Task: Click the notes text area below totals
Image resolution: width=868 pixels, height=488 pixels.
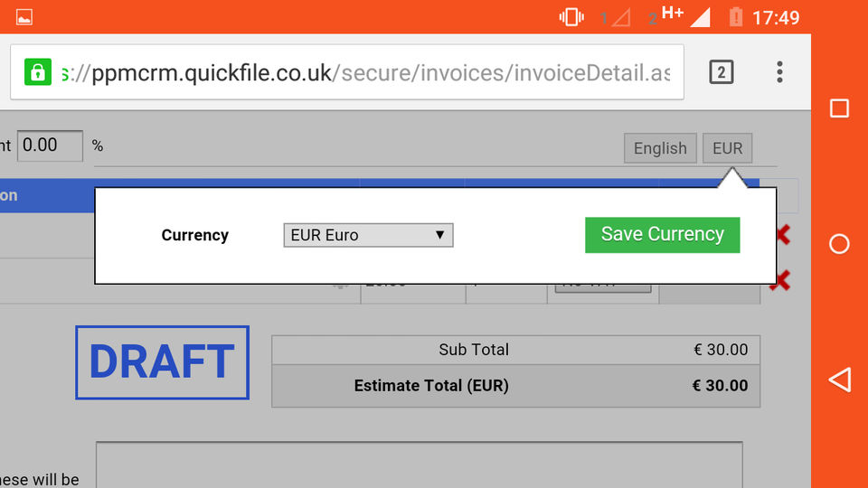Action: click(x=419, y=465)
